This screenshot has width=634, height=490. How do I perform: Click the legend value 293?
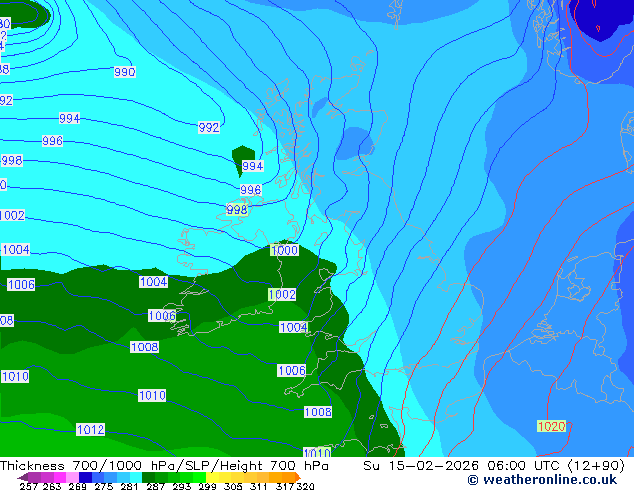point(182,486)
